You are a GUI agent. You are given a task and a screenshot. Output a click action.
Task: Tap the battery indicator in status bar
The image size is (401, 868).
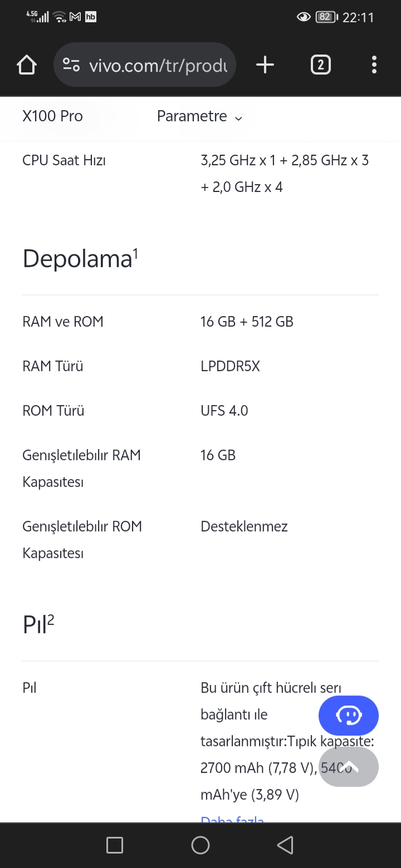tap(326, 17)
